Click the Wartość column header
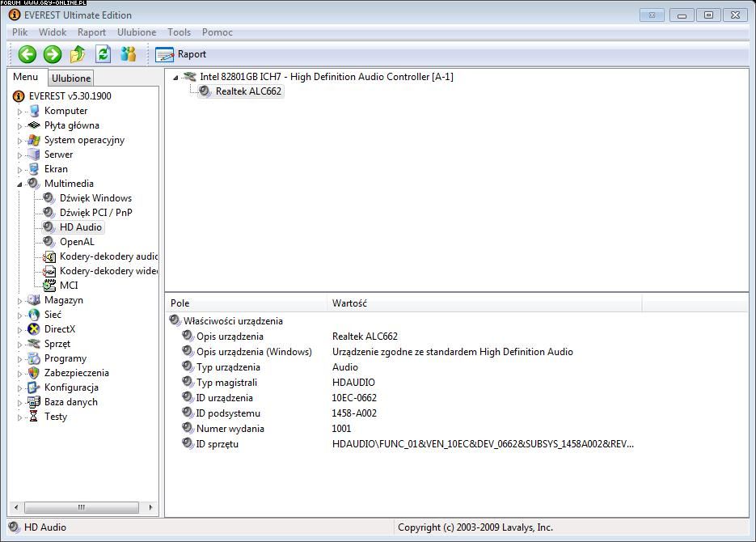Viewport: 756px width, 542px height. (484, 303)
